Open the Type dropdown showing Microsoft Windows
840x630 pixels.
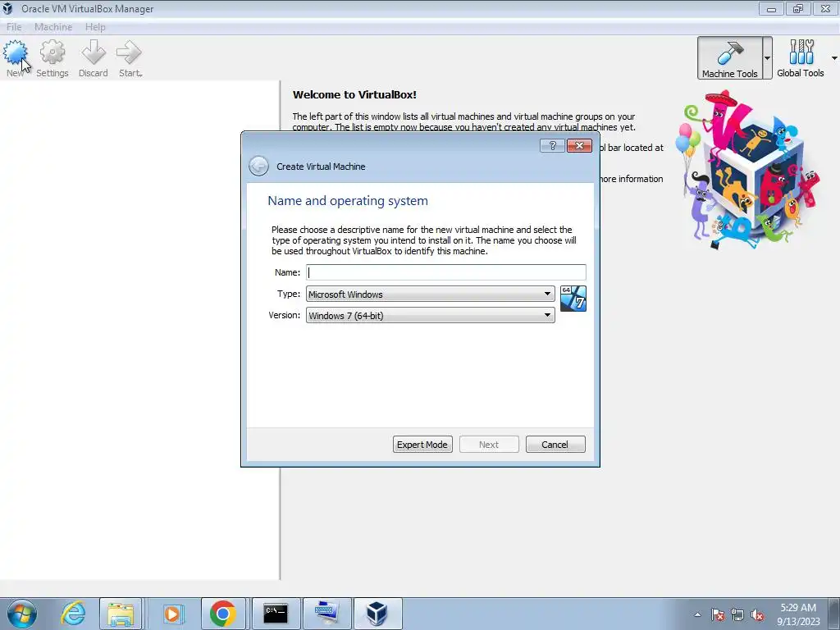tap(430, 294)
